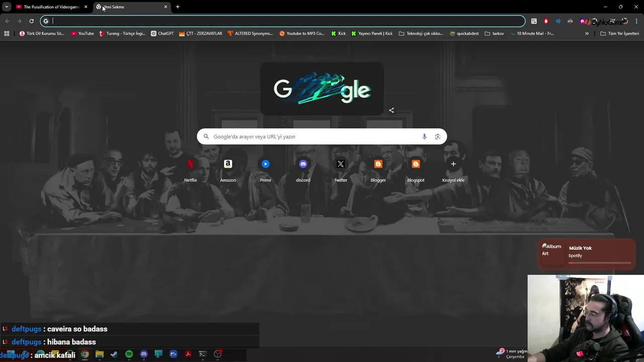Open the terminal from taskbar
644x362 pixels.
[x=203, y=354]
